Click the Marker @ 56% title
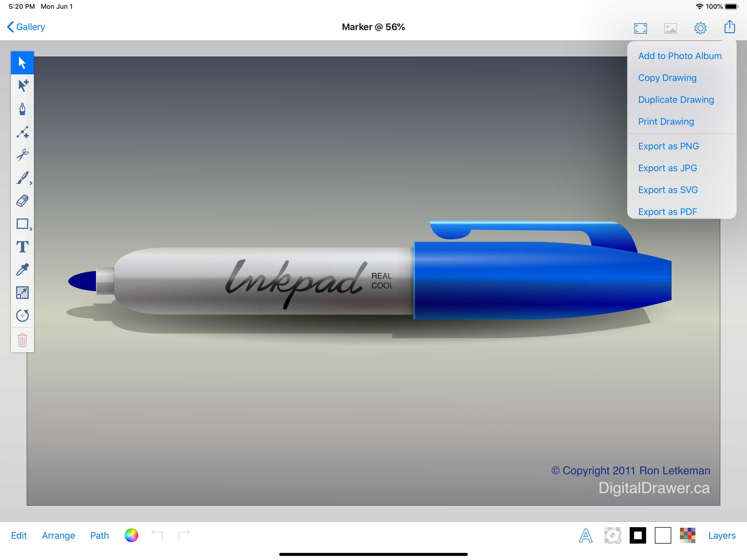The height and width of the screenshot is (560, 747). 373,27
